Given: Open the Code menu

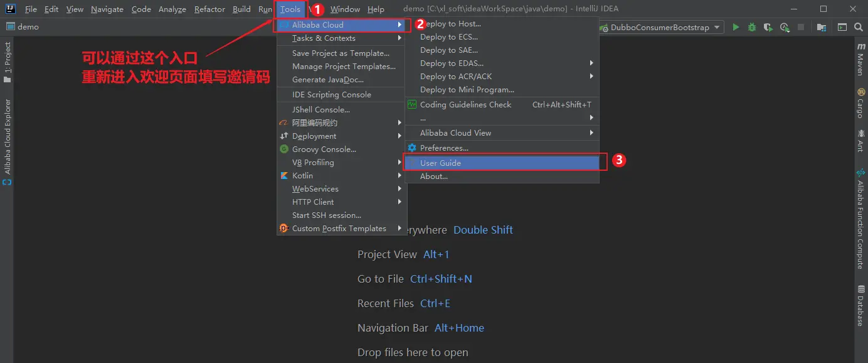Looking at the screenshot, I should [141, 9].
